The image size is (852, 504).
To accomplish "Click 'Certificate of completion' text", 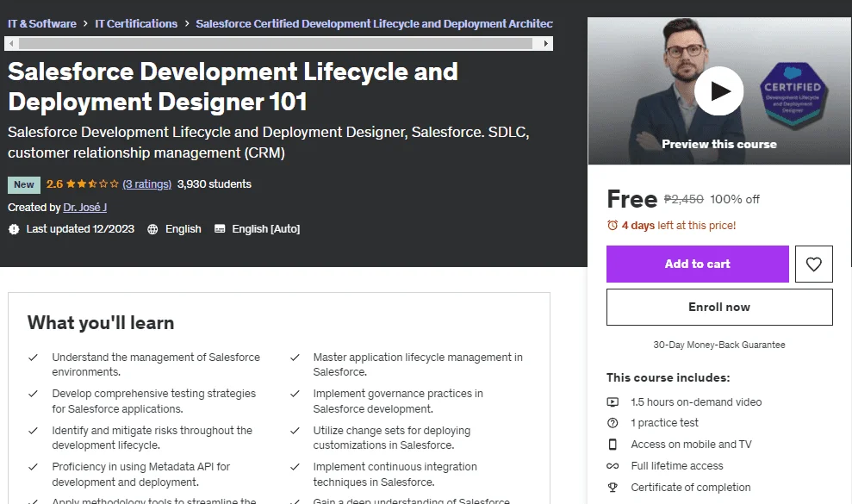I will coord(691,487).
